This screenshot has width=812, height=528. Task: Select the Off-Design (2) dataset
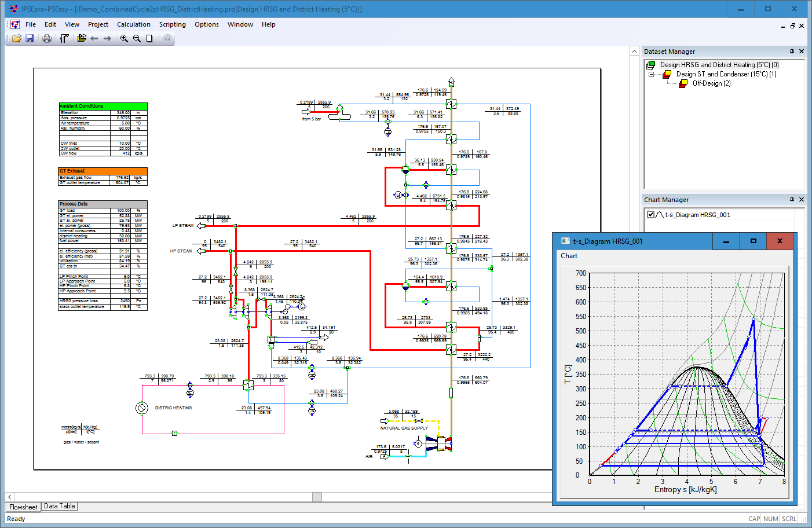click(x=711, y=83)
